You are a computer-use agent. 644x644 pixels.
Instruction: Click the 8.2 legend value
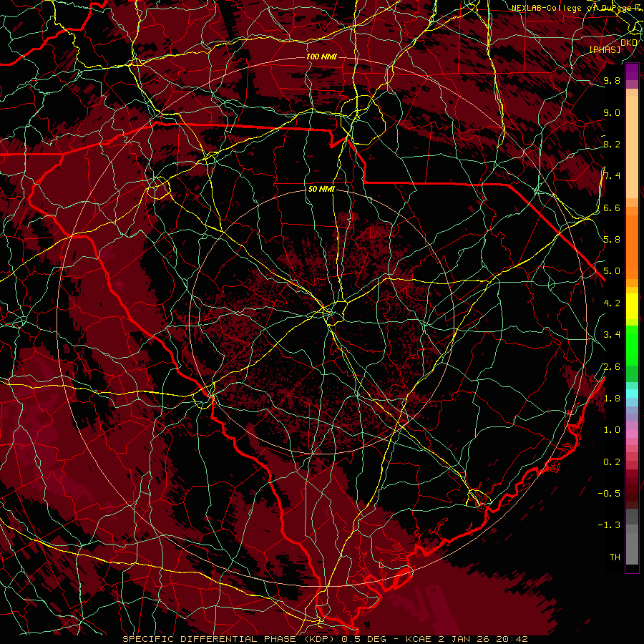tap(612, 144)
